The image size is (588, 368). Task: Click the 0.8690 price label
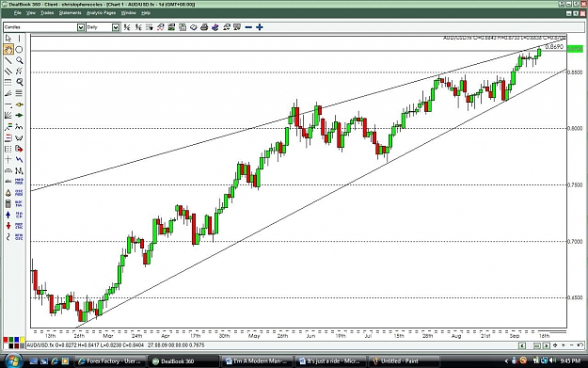pyautogui.click(x=554, y=46)
